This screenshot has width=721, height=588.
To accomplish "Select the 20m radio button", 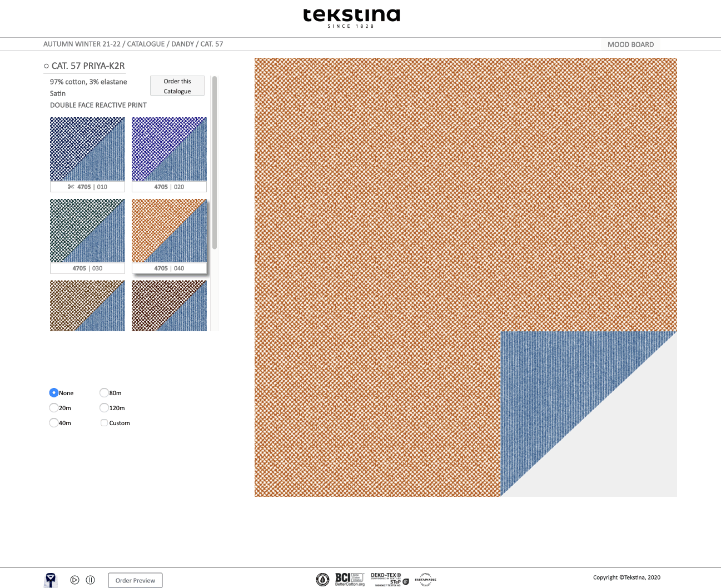I will pyautogui.click(x=54, y=407).
